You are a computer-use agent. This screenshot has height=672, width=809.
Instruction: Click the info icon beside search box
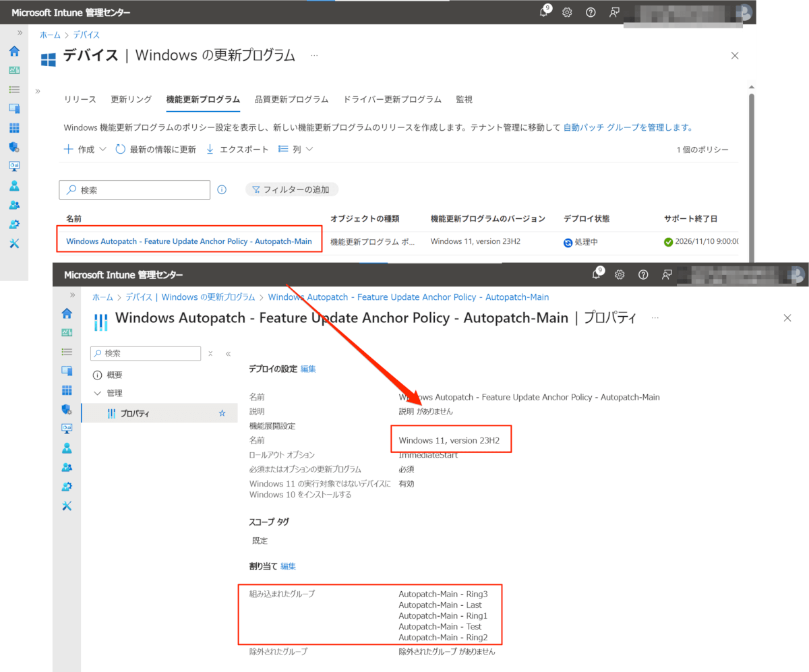point(222,190)
